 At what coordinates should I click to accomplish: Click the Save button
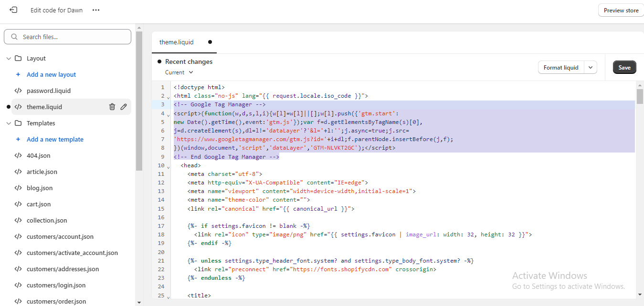pos(624,67)
